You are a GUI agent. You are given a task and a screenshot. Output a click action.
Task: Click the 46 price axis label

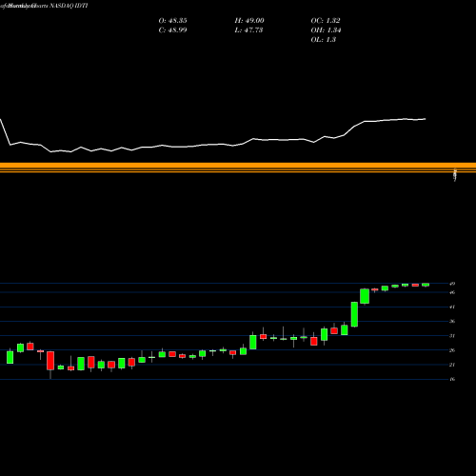click(x=452, y=292)
